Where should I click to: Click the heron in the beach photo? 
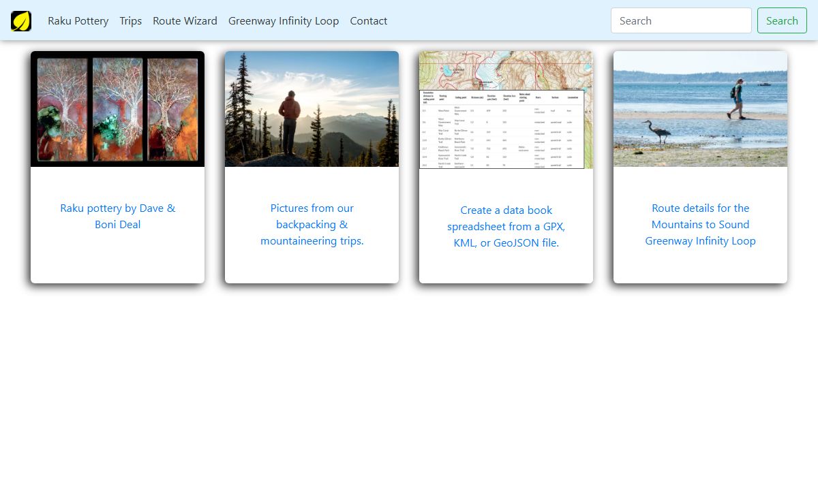coord(658,131)
